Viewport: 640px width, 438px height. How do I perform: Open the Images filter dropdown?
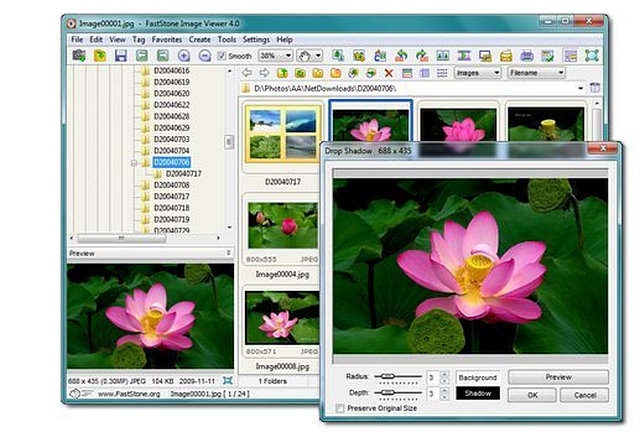[x=496, y=73]
